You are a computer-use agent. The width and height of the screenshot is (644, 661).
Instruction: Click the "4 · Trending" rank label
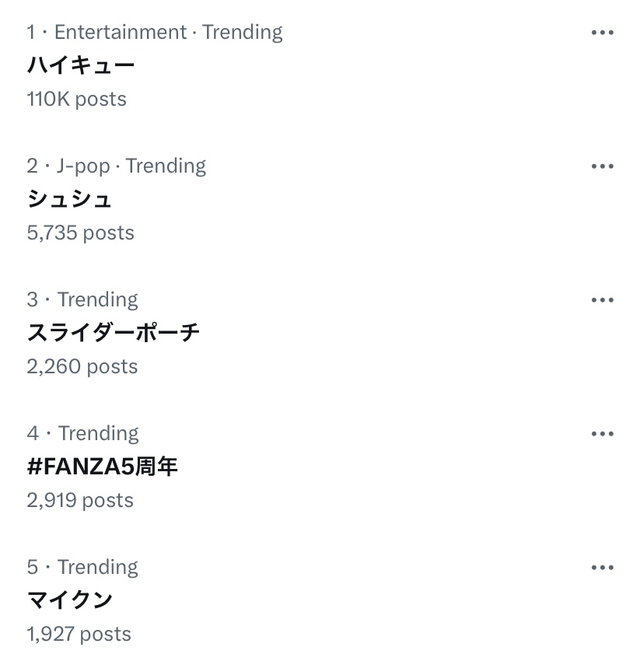pyautogui.click(x=82, y=434)
